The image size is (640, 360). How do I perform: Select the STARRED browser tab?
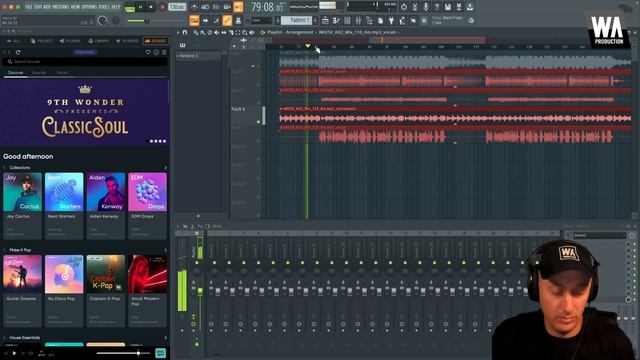[127, 41]
